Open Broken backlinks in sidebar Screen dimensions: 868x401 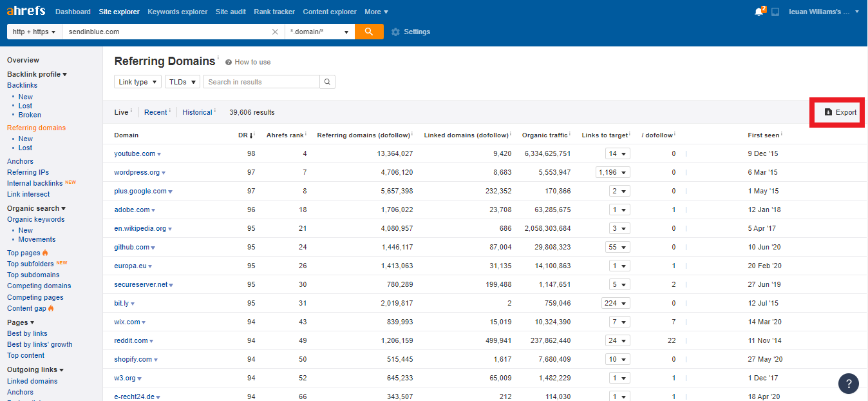point(30,115)
